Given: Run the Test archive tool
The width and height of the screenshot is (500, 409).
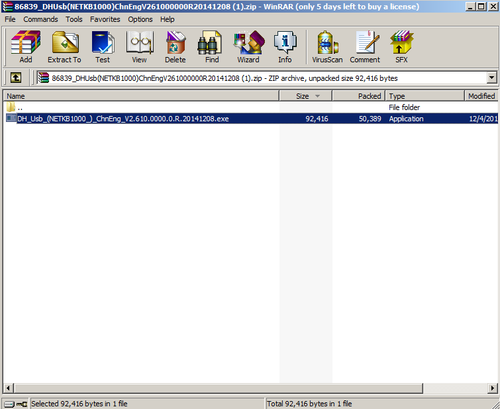Looking at the screenshot, I should click(103, 47).
